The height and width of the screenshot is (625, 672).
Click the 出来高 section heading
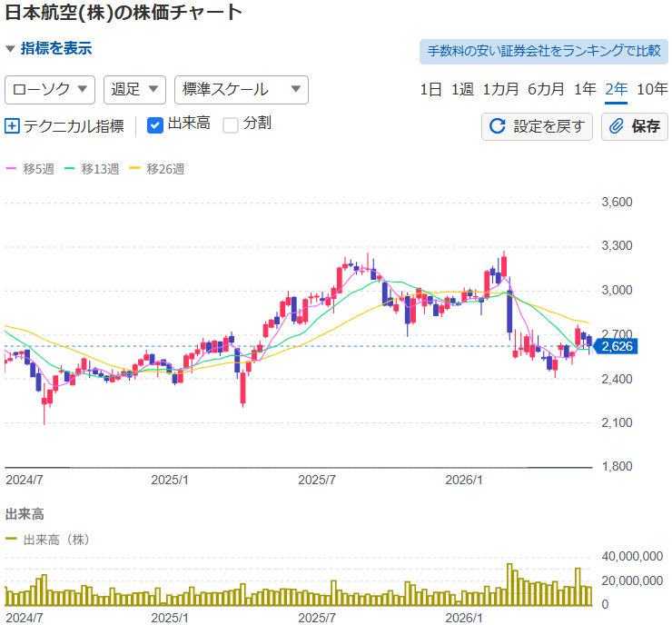pyautogui.click(x=25, y=514)
